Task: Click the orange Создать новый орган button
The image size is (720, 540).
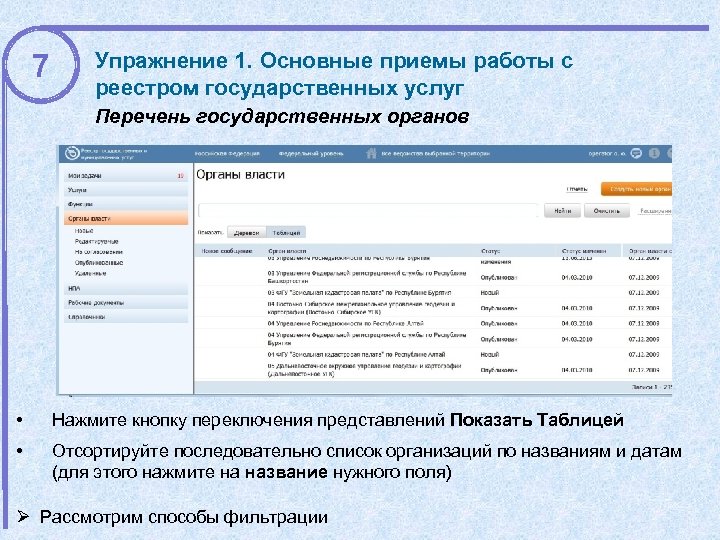Action: 637,189
